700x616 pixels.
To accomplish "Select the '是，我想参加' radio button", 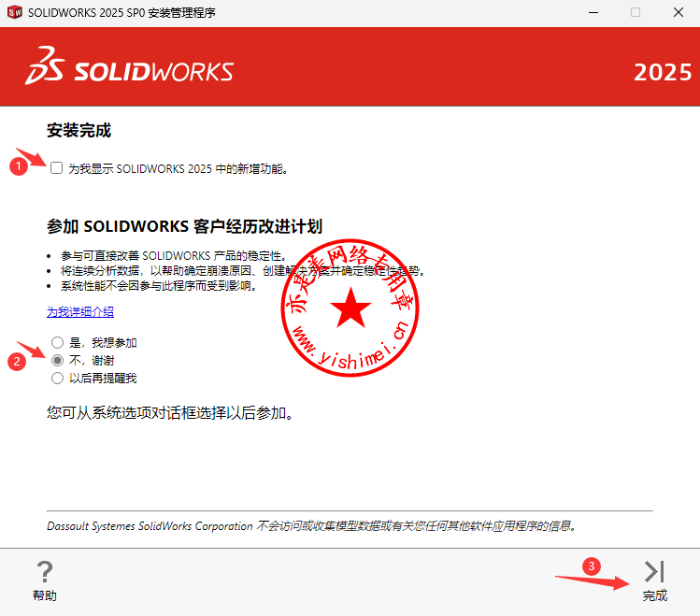I will click(57, 342).
